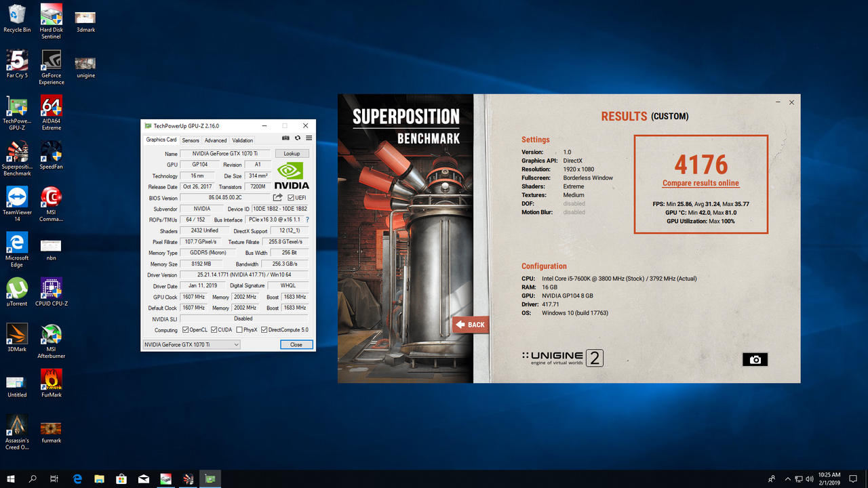Click the Superposition screenshot camera button

[x=755, y=360]
